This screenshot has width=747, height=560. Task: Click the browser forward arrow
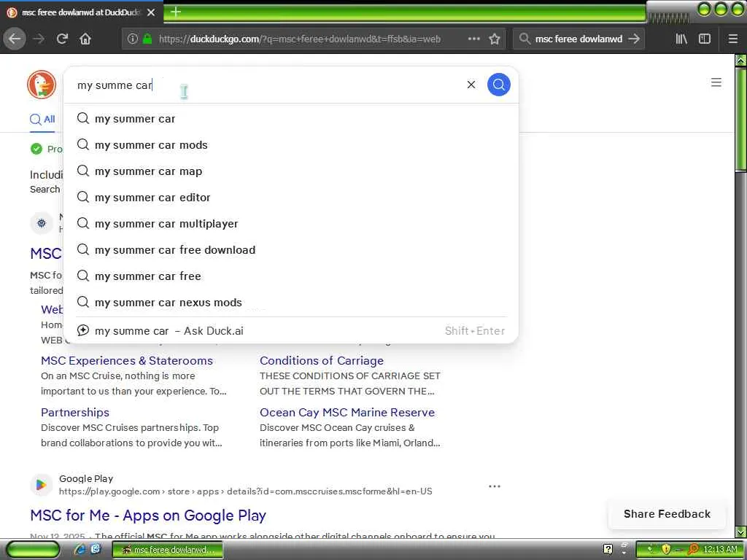39,39
